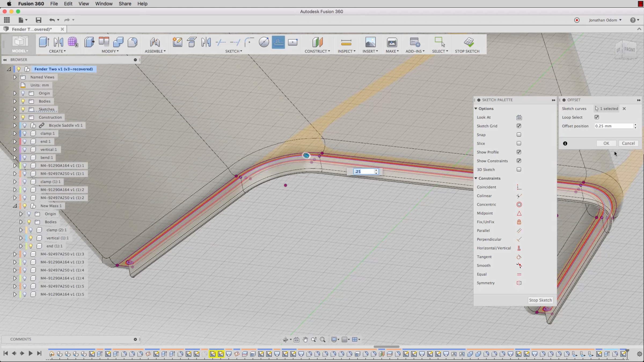Select the Pan hand tool in navigation bar
The image size is (644, 362).
coord(305,339)
